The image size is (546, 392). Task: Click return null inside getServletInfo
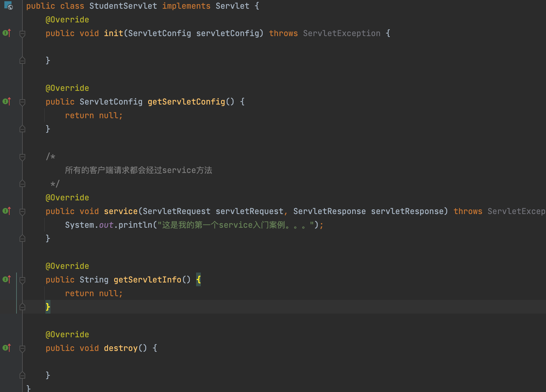(x=94, y=293)
